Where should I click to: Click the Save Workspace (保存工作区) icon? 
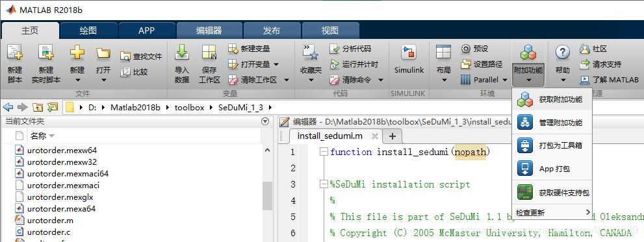pos(209,53)
